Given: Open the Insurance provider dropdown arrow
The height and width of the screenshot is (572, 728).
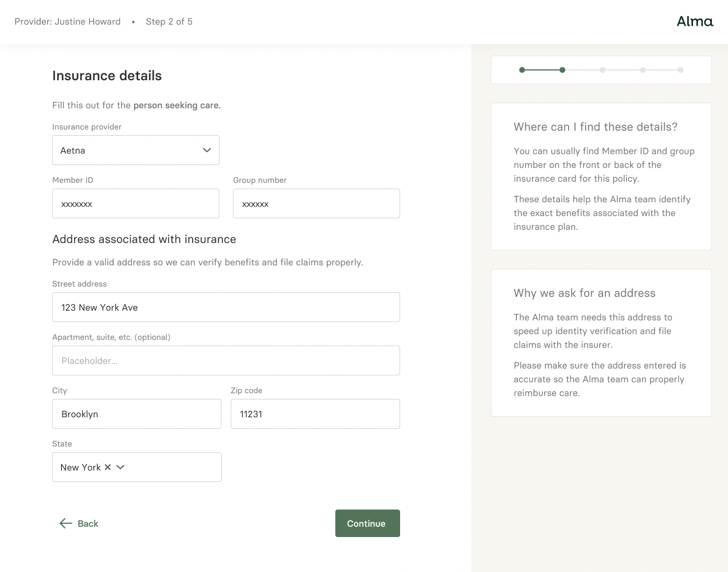Looking at the screenshot, I should pos(207,150).
